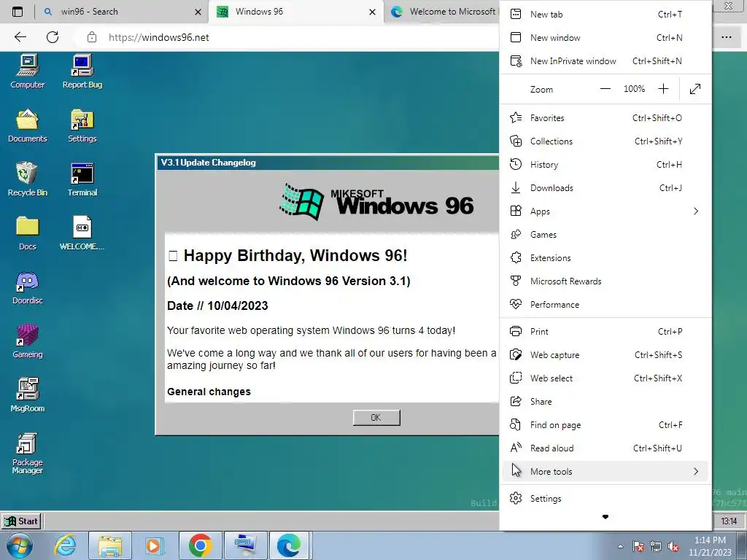Click OK in the Changelog dialog
Viewport: 747px width, 560px height.
[376, 418]
